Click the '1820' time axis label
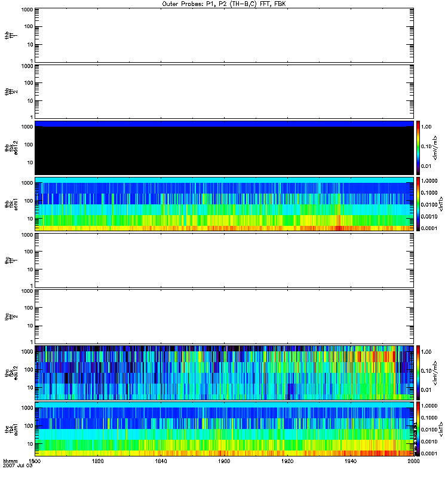This screenshot has width=448, height=478. pyautogui.click(x=98, y=461)
